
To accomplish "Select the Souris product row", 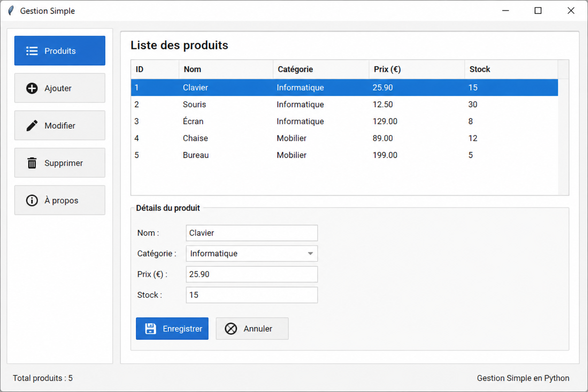I will tap(345, 105).
